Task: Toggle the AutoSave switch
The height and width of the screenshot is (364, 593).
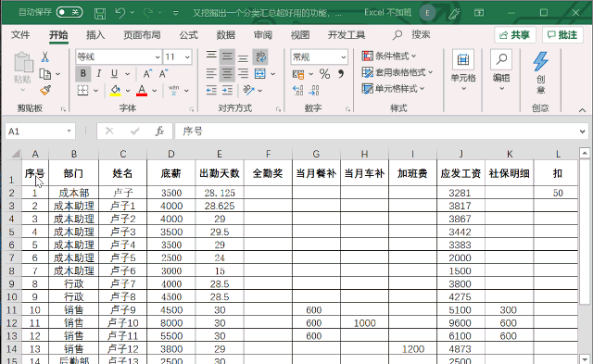Action: (x=69, y=12)
